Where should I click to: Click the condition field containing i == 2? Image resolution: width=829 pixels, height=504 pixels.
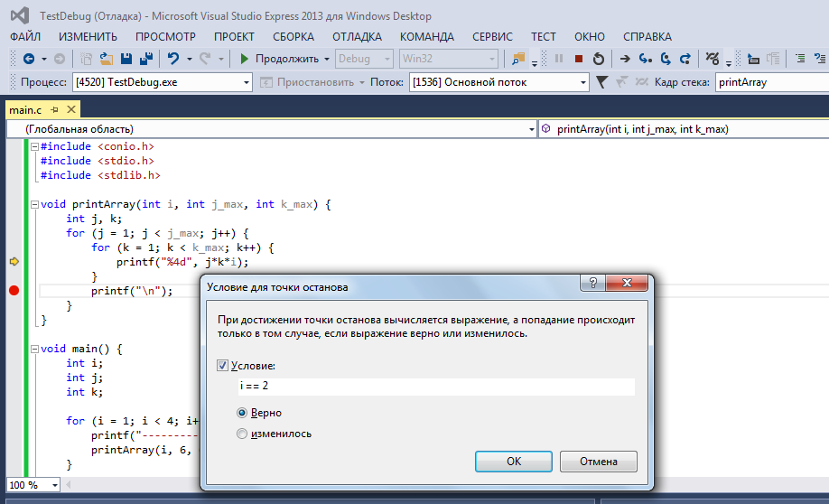[x=436, y=386]
